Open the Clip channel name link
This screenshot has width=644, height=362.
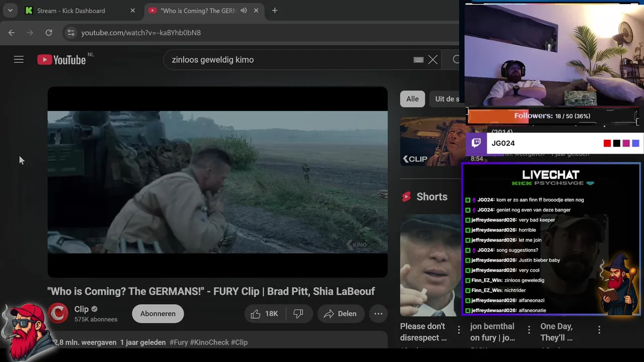(82, 309)
